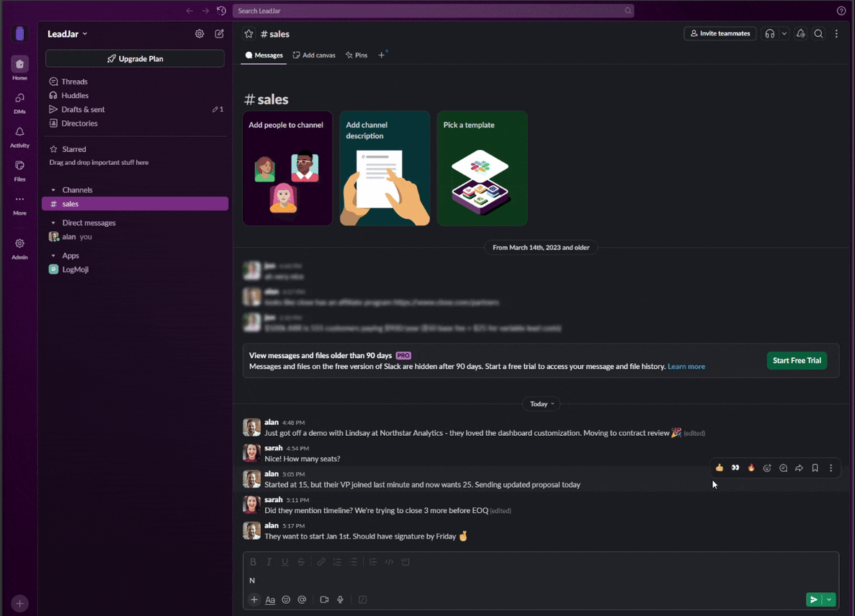Add the fire reaction to Alan's message
855x616 pixels.
point(751,468)
